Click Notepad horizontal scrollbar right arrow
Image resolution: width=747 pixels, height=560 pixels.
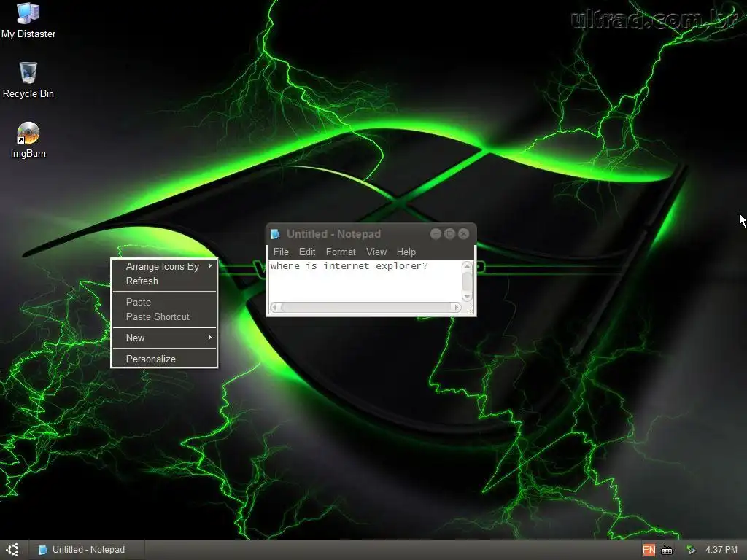click(x=456, y=308)
